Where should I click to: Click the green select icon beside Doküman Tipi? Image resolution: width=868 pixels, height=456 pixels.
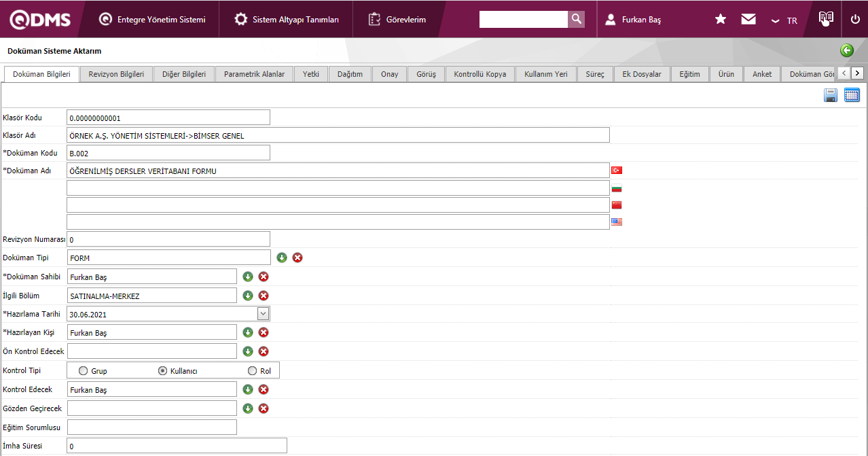(x=282, y=258)
